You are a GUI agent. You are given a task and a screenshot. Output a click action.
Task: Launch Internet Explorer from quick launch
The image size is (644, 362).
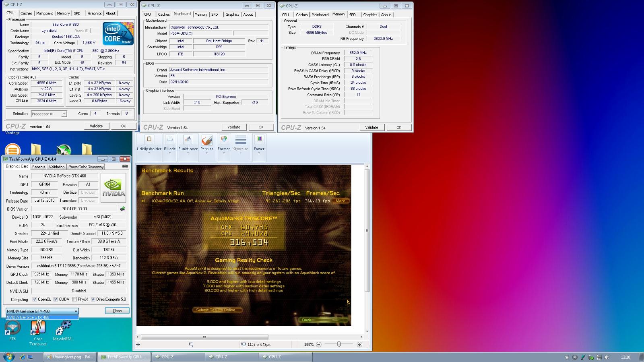(x=23, y=357)
